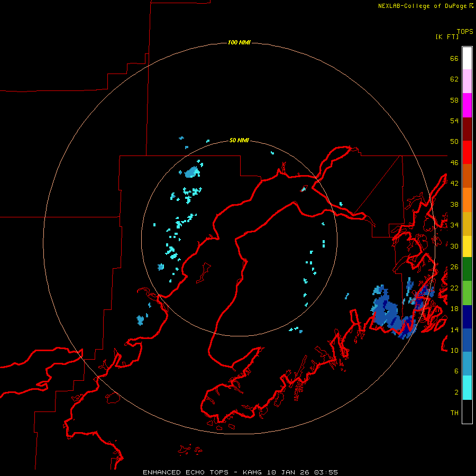Click the 10 value on legend scale
This screenshot has width=476, height=476.
454,350
